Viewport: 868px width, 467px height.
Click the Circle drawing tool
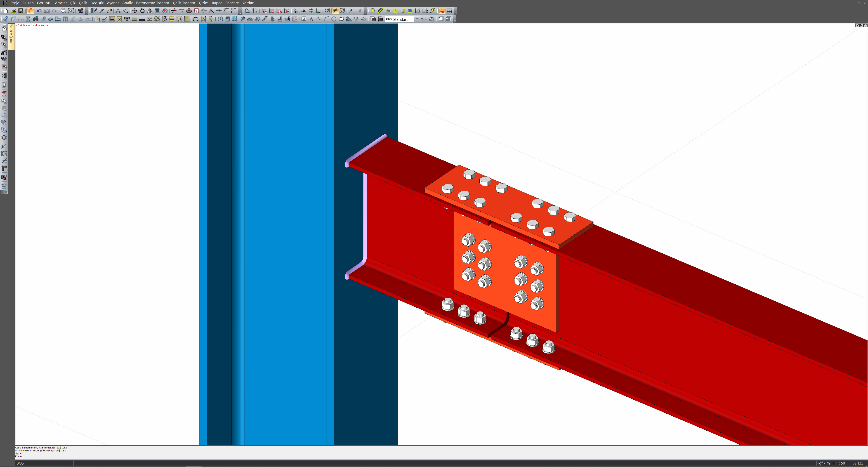coord(334,19)
